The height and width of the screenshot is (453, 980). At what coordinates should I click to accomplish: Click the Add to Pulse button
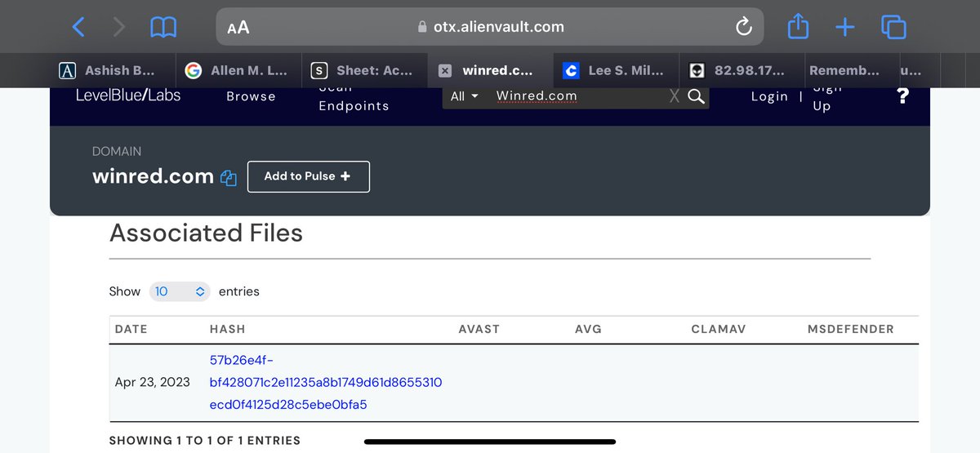[308, 176]
